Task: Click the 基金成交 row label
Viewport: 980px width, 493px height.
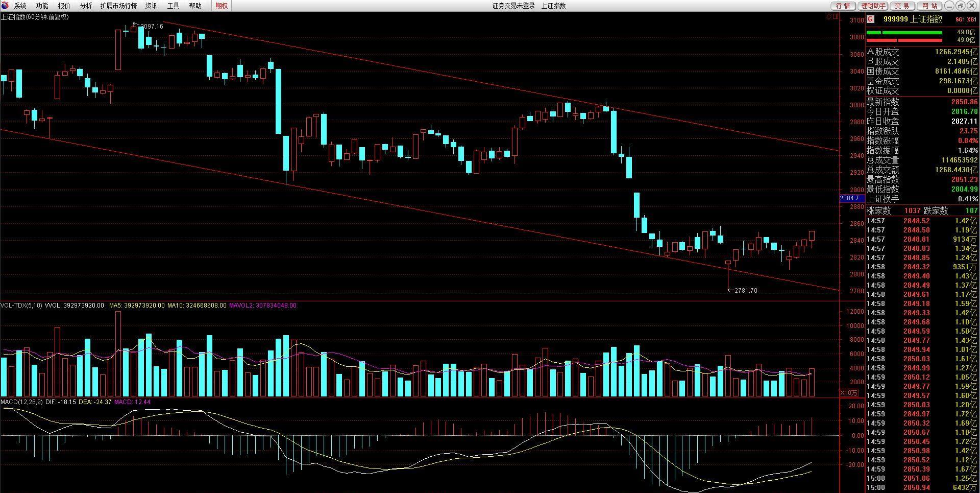Action: coord(883,81)
